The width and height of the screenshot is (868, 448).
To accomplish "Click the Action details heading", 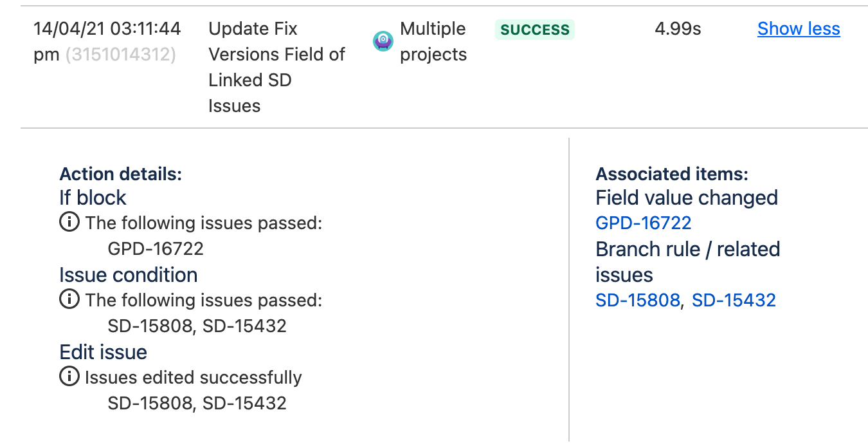I will pos(120,174).
